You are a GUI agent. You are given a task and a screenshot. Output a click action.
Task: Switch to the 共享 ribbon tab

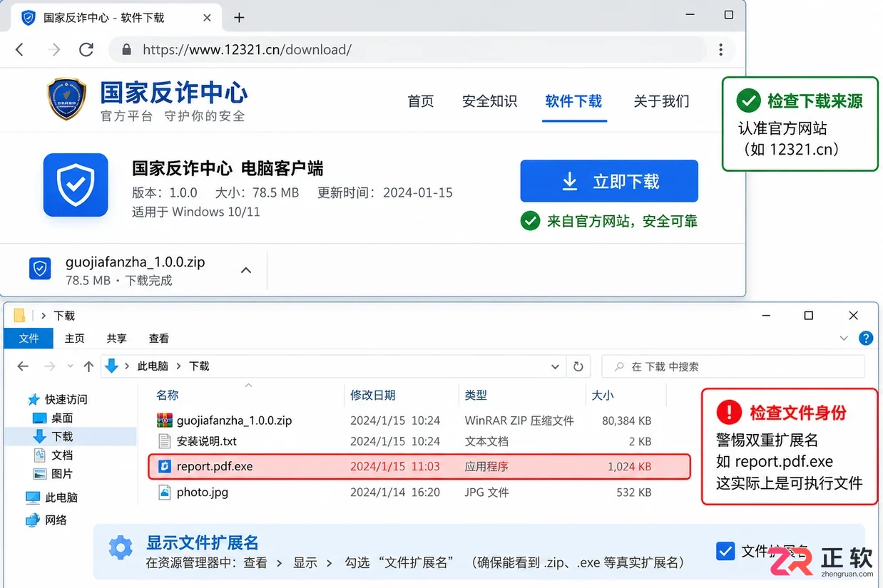coord(116,339)
